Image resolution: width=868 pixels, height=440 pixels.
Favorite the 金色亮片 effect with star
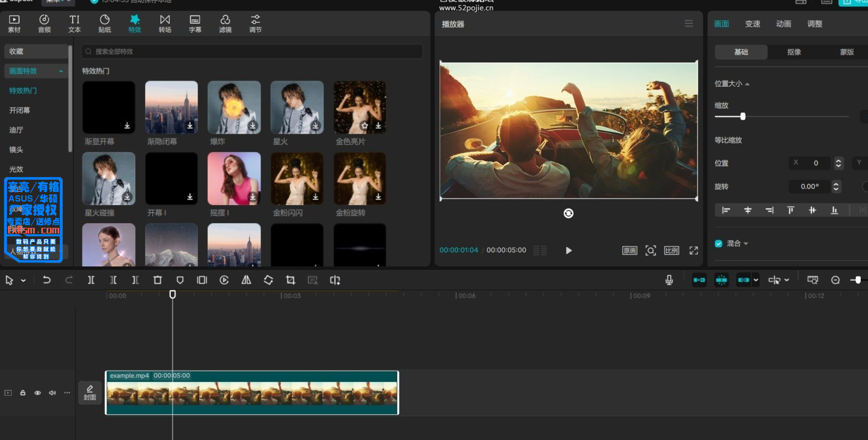point(365,125)
